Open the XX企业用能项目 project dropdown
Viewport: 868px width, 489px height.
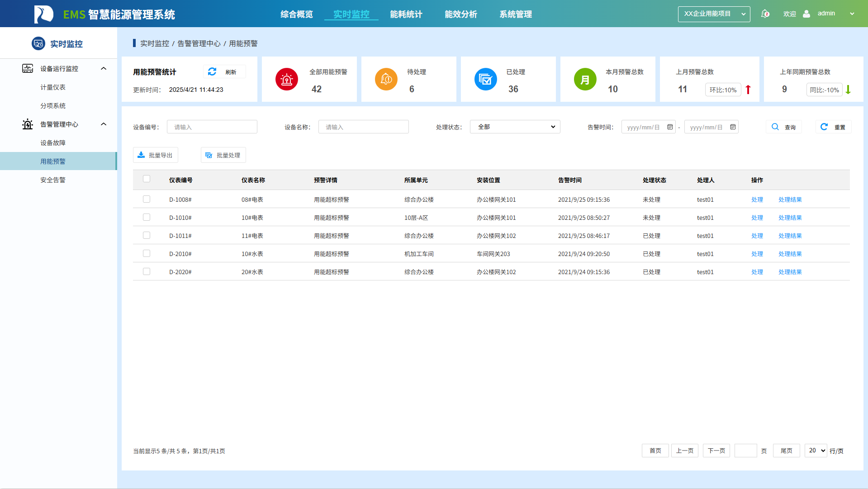714,14
